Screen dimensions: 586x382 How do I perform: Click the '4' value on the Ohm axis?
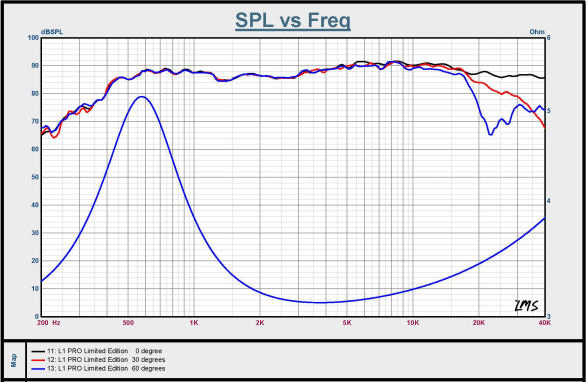[549, 201]
